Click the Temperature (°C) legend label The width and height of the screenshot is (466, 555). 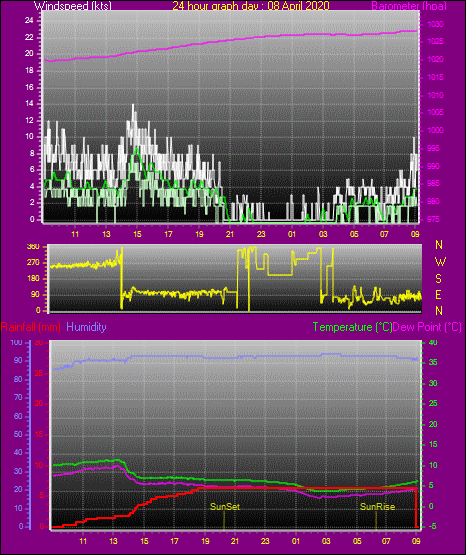(x=352, y=327)
